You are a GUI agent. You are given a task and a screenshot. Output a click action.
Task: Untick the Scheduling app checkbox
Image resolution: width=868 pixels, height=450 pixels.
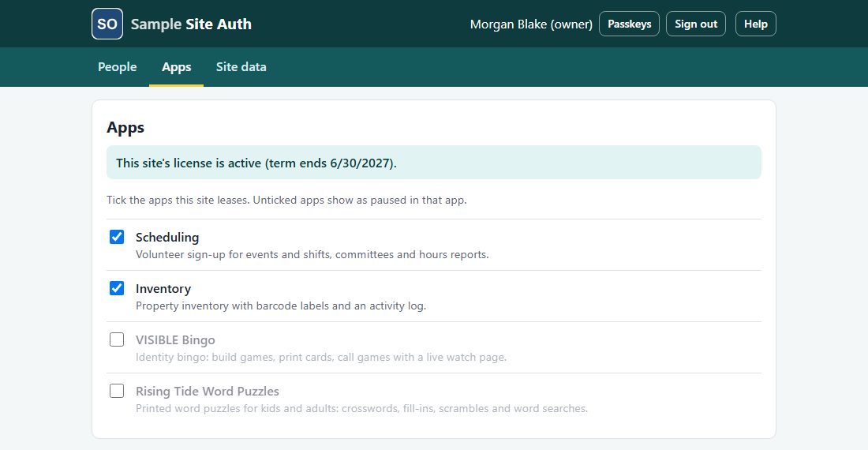pos(117,237)
